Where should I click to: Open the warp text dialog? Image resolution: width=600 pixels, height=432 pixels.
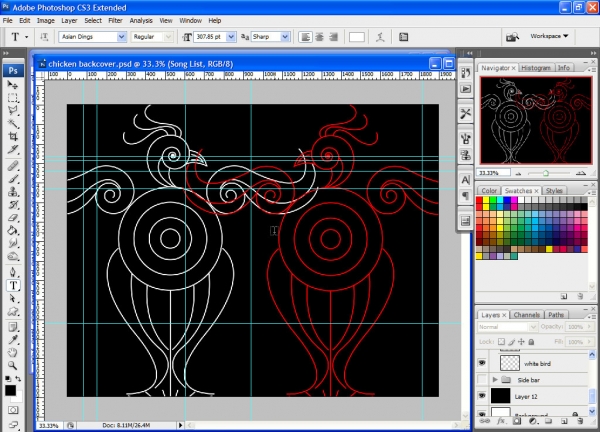click(380, 37)
